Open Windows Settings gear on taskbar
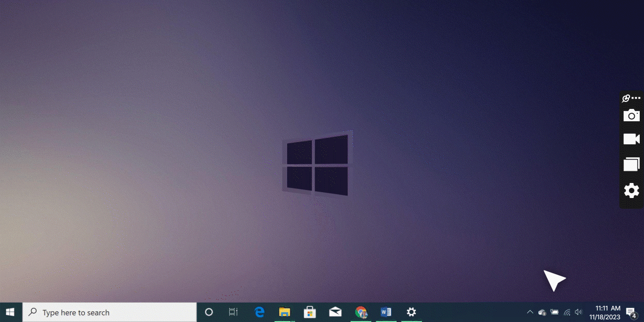The image size is (644, 322). point(412,312)
